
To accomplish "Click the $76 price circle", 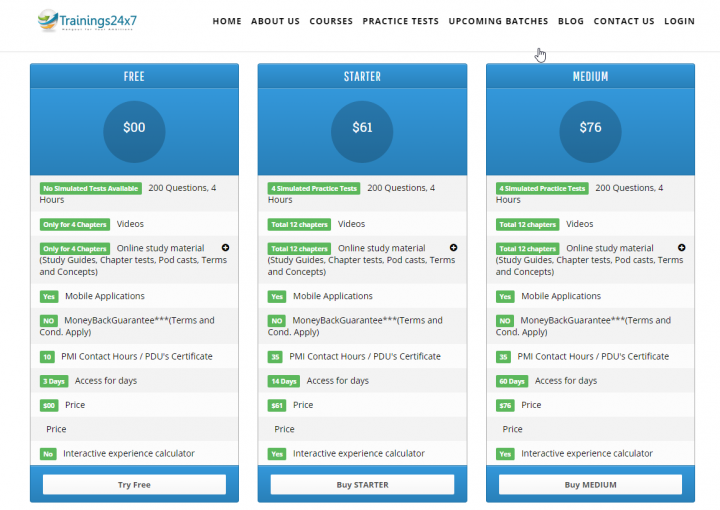I will pyautogui.click(x=590, y=131).
